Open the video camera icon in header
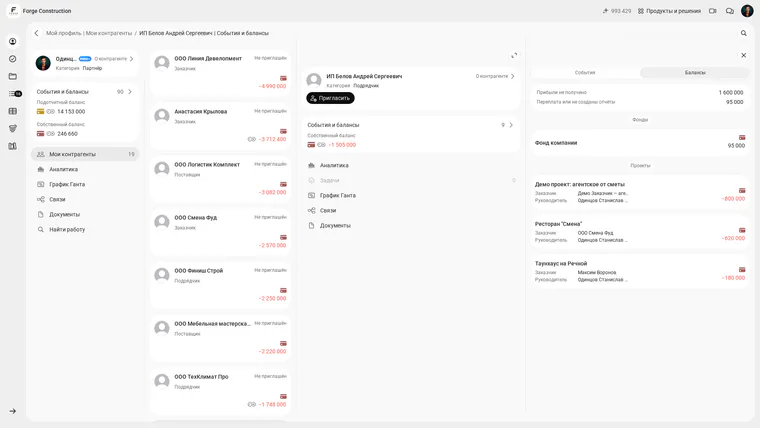Viewport: 760px width, 428px height. 712,11
